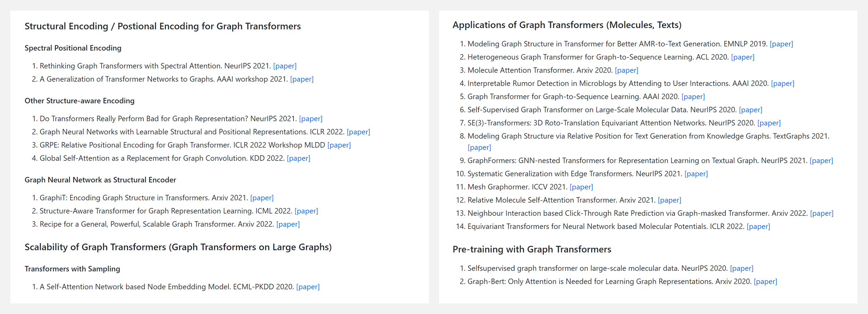Click paper link for Generalization of Transformer Networks

pyautogui.click(x=302, y=79)
